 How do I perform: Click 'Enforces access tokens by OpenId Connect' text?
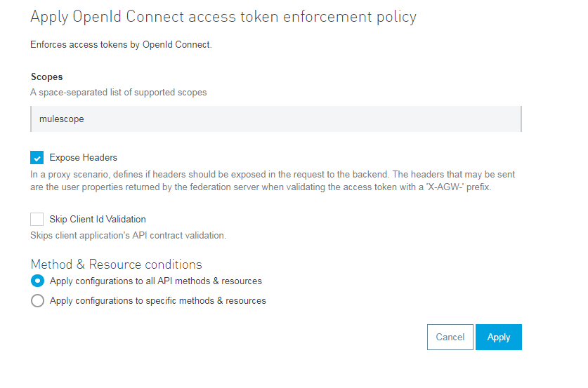(x=121, y=45)
